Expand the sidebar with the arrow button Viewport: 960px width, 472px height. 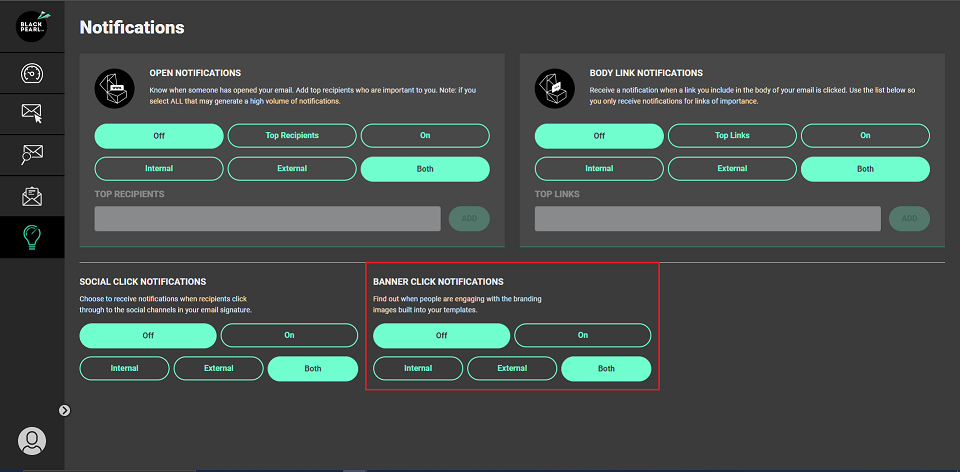point(64,410)
